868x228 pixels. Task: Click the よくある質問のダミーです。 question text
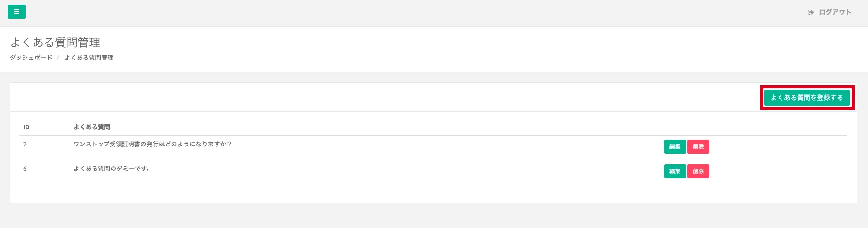[112, 169]
